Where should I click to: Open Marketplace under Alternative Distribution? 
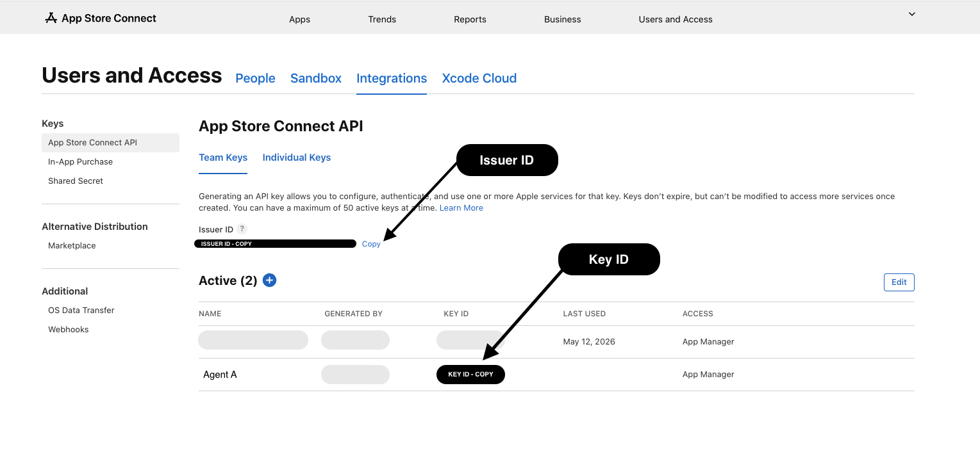[72, 246]
